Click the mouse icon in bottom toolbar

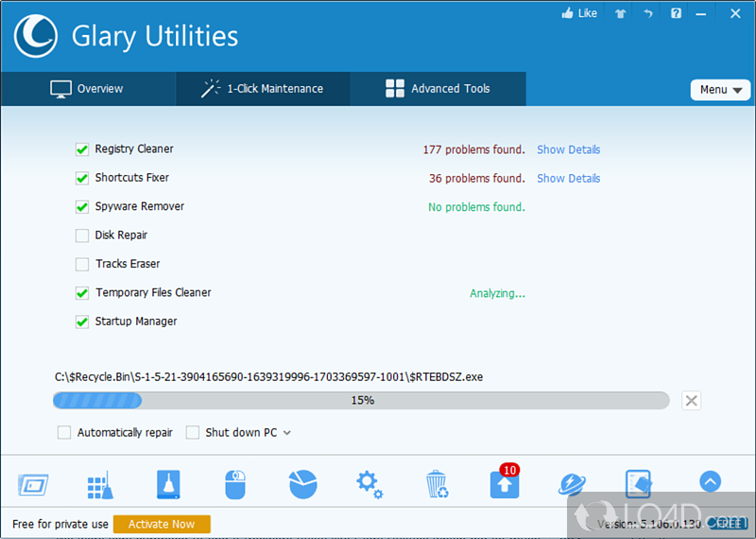tap(235, 484)
